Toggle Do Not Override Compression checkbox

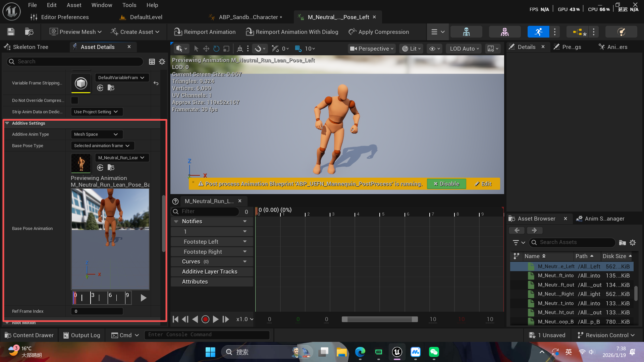click(75, 100)
